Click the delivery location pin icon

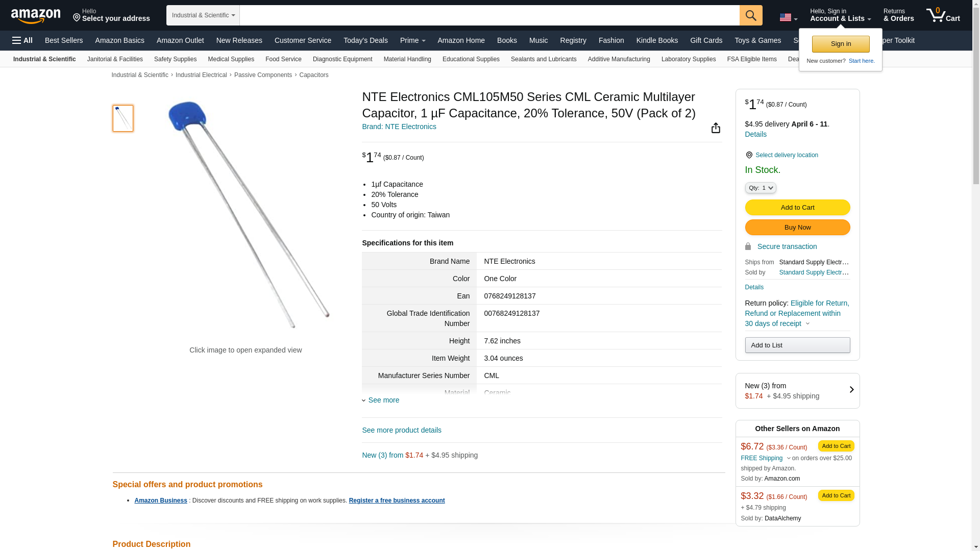click(749, 155)
